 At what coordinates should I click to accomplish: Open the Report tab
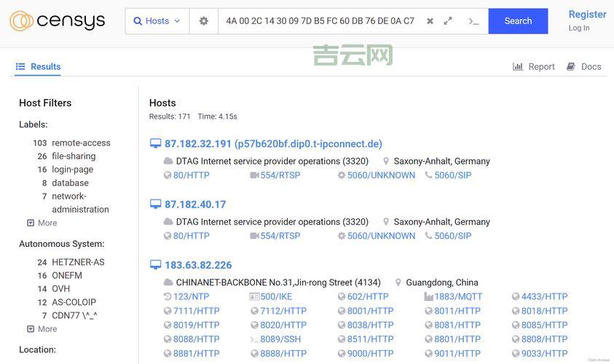click(534, 66)
